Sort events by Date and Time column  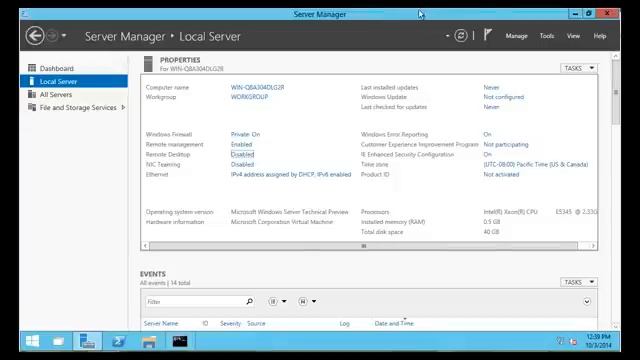394,323
